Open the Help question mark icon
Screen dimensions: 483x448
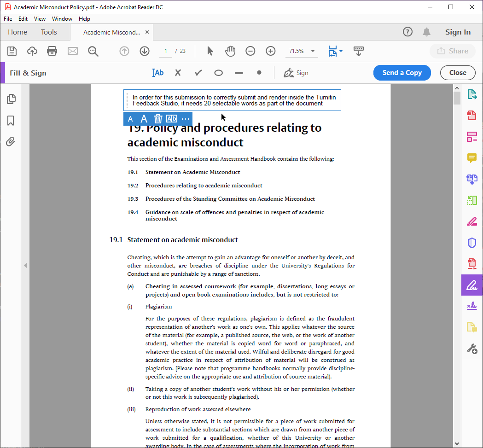pos(407,32)
